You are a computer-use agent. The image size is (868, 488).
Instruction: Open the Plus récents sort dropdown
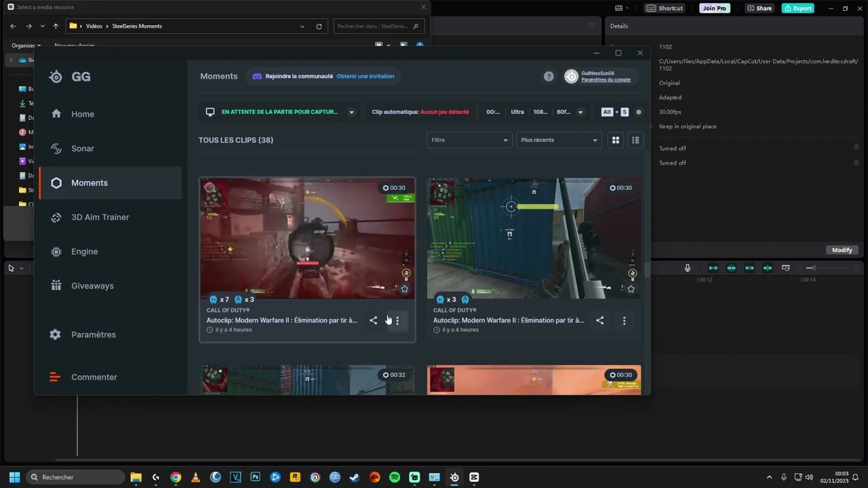(x=558, y=140)
